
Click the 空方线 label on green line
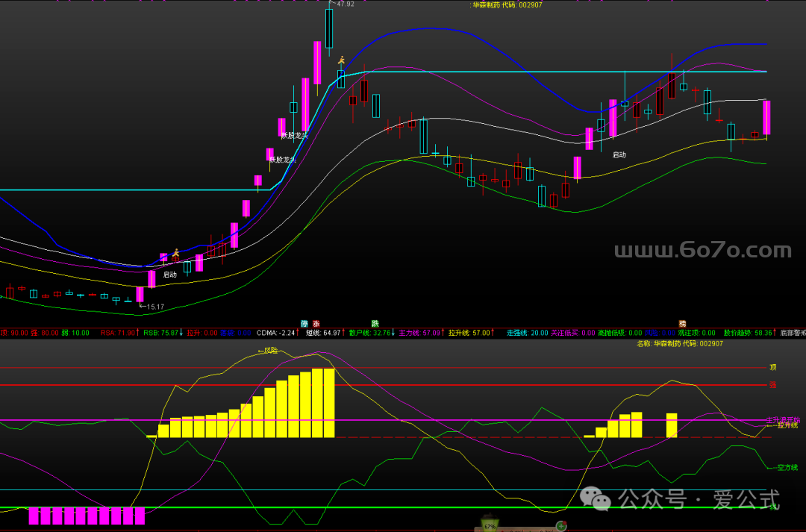coord(786,468)
